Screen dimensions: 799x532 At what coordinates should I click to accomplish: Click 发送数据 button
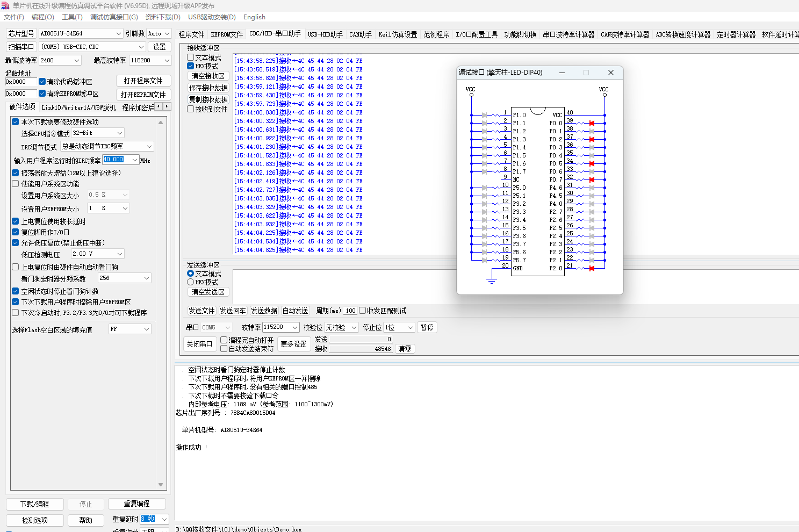pos(264,311)
